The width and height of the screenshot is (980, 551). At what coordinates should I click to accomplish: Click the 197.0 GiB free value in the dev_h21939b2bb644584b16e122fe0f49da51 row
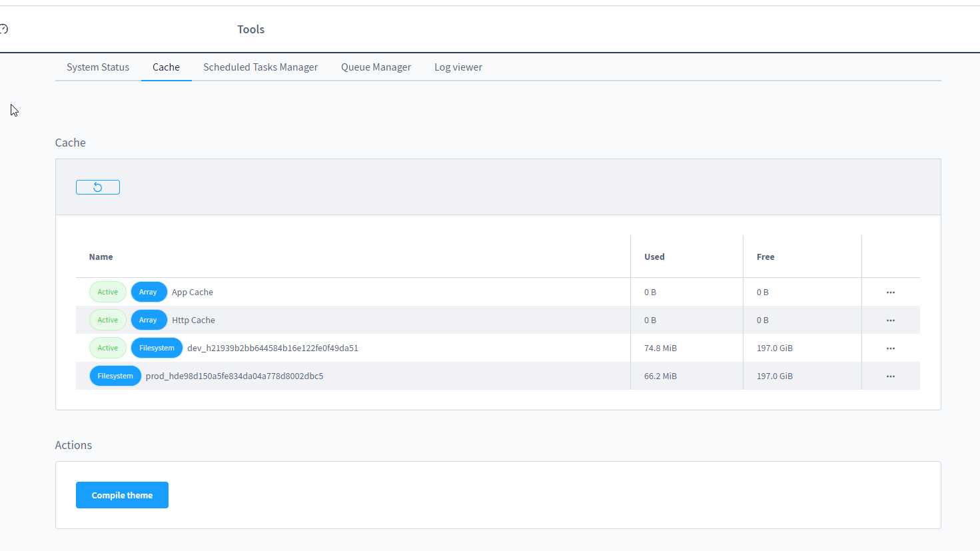coord(775,348)
